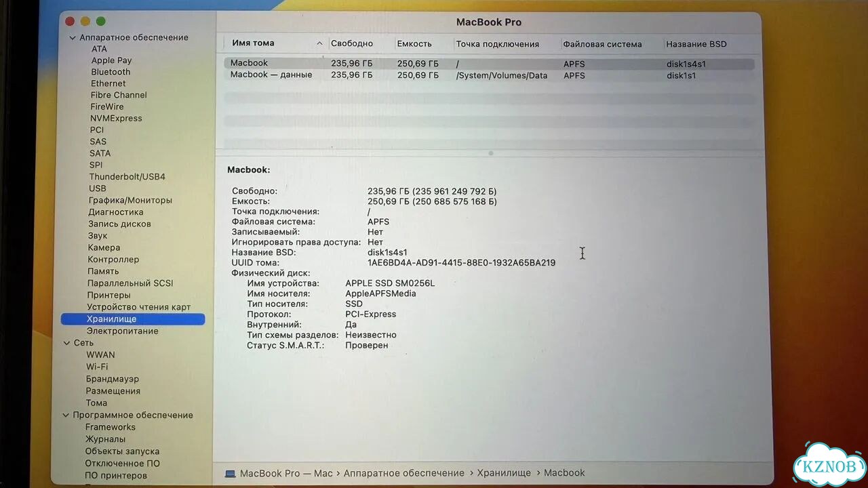This screenshot has height=488, width=868.
Task: Select Ethernet in the sidebar
Action: tap(108, 83)
